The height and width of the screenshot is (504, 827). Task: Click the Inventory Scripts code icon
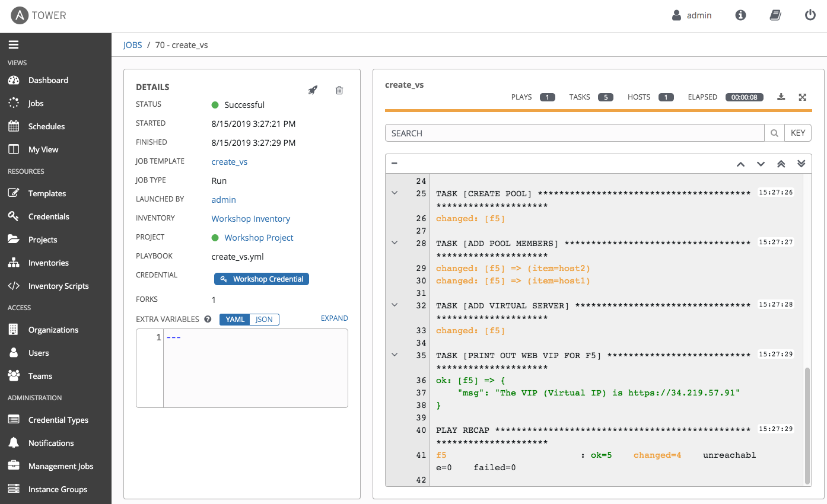[x=14, y=286]
